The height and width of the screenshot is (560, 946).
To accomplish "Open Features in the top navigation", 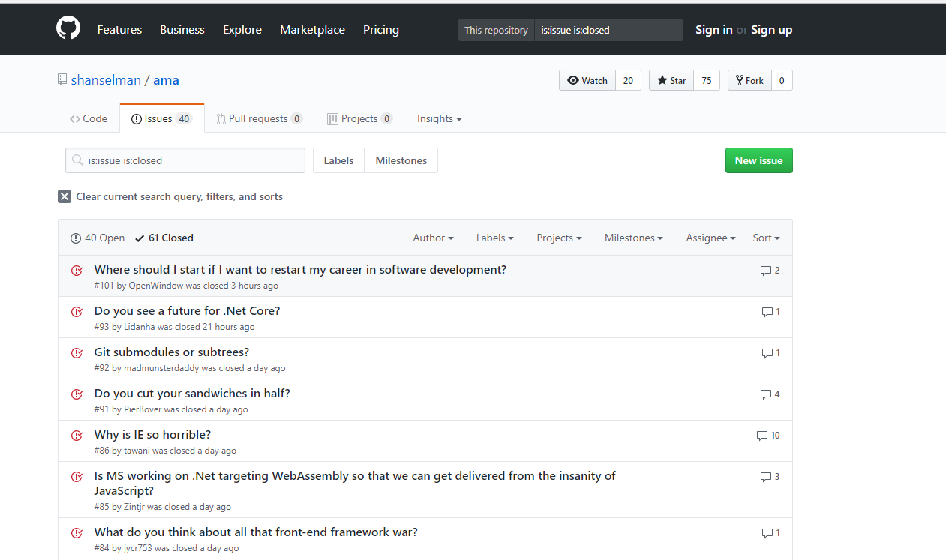I will (119, 30).
